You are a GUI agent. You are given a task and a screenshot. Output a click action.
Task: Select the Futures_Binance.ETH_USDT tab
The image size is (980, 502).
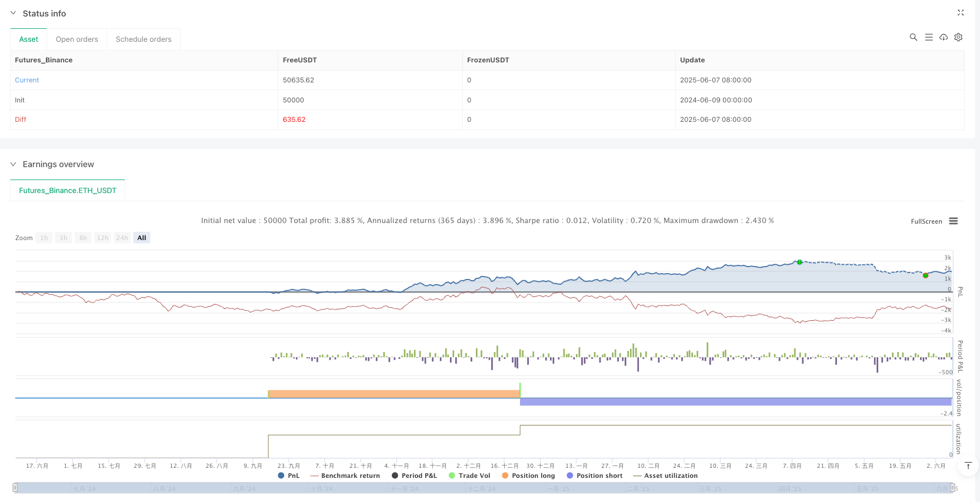[68, 191]
